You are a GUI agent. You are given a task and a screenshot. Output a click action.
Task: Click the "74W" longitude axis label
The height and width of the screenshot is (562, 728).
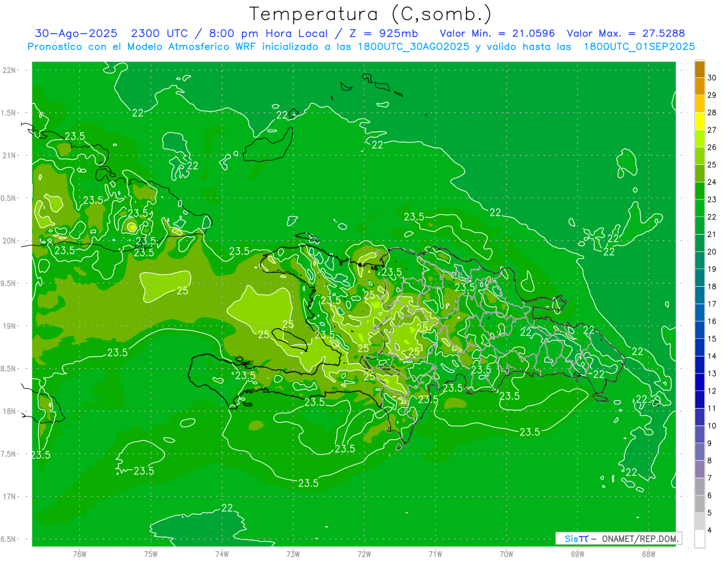tap(221, 554)
